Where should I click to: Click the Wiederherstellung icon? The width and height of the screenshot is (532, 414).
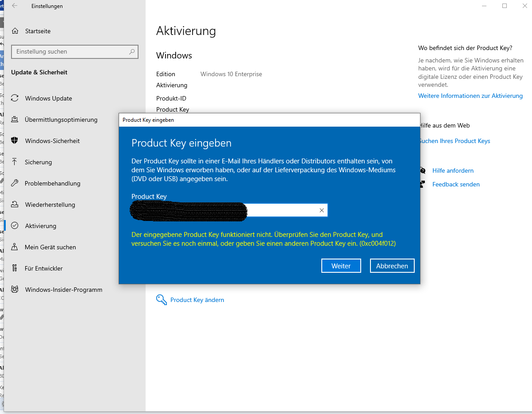coord(15,205)
